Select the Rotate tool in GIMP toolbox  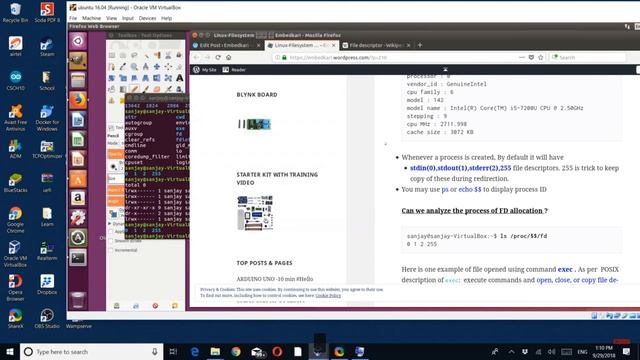click(x=112, y=78)
